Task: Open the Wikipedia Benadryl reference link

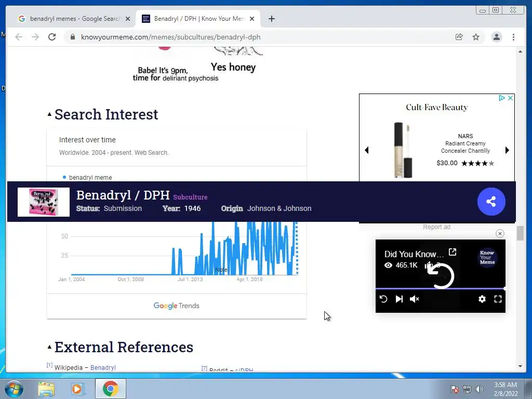Action: tap(103, 367)
